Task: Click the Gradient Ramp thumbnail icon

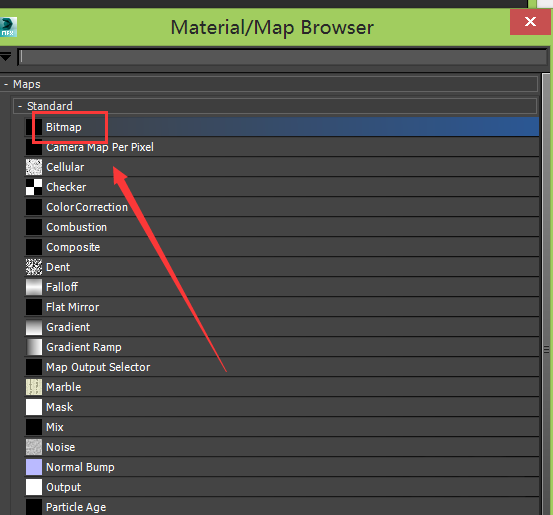Action: pyautogui.click(x=34, y=347)
